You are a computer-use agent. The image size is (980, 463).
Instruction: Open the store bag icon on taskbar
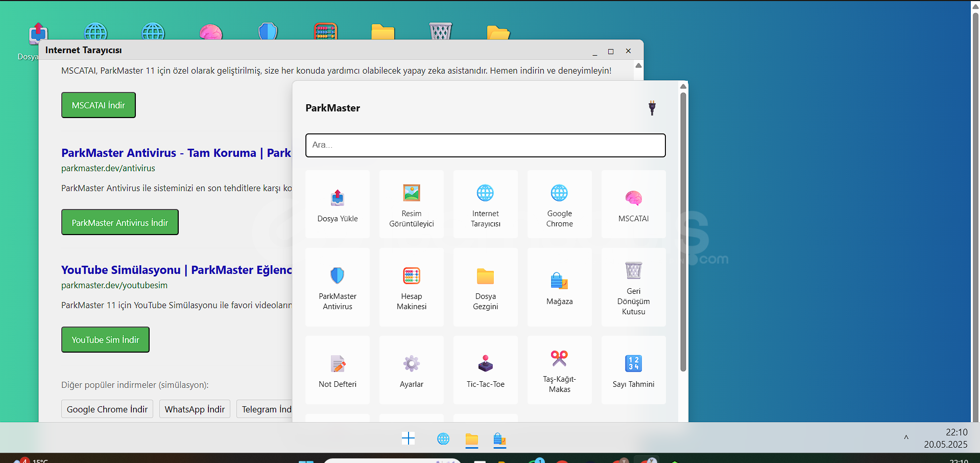500,439
